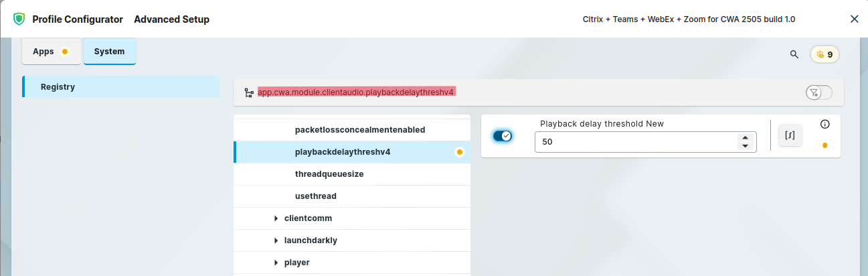Click the tree hierarchy icon beside registry path
This screenshot has width=868, height=276.
pyautogui.click(x=249, y=92)
